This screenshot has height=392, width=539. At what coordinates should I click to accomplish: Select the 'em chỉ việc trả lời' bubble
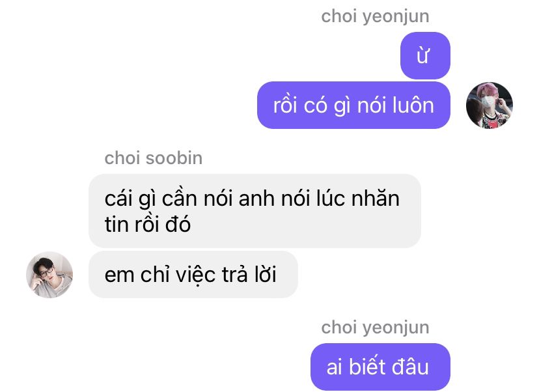coord(193,274)
